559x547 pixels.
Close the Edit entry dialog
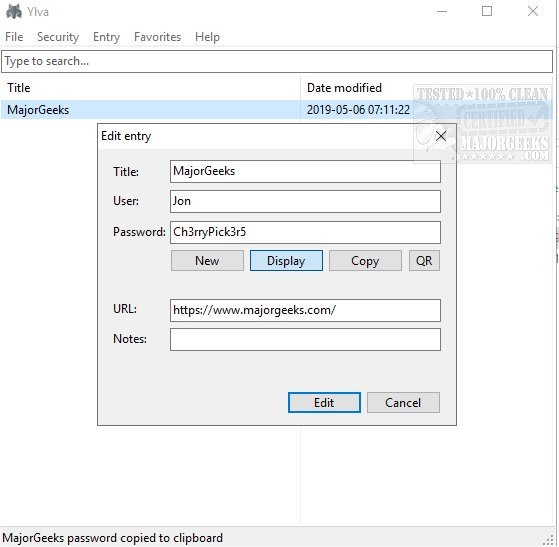tap(441, 136)
